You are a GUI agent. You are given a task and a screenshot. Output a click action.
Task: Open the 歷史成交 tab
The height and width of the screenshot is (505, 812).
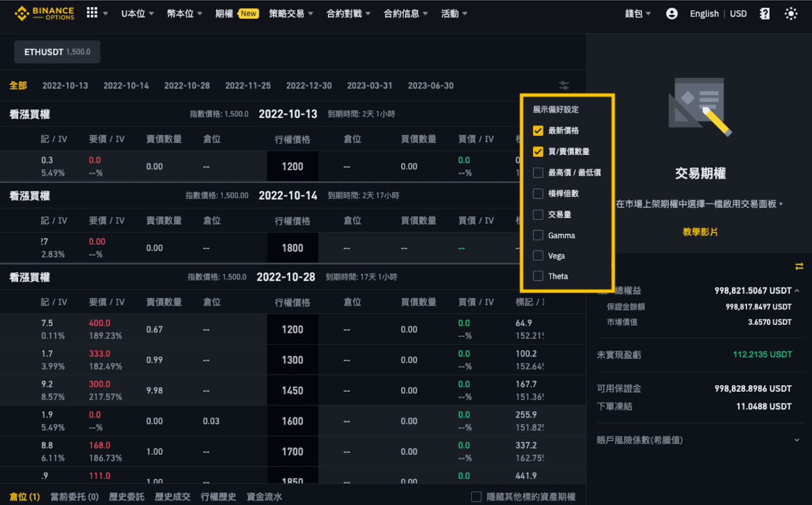click(x=173, y=496)
